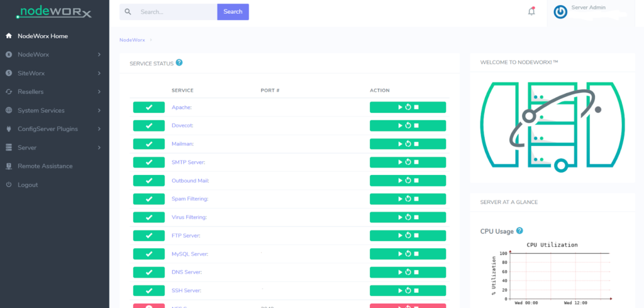The image size is (644, 308).
Task: Click the Mailman green status checkmark
Action: pyautogui.click(x=148, y=144)
